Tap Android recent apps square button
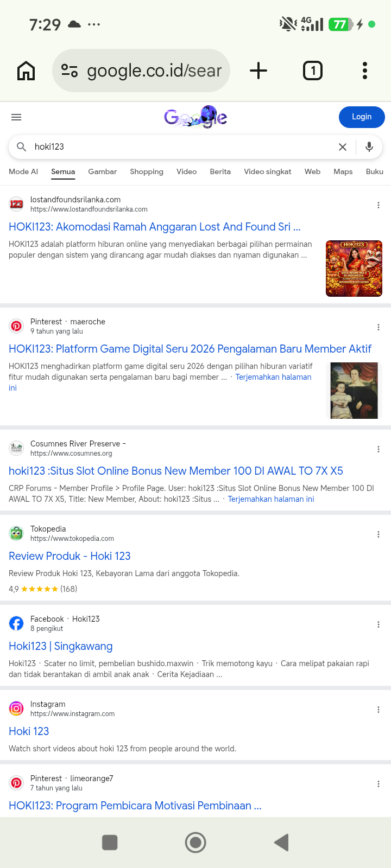The image size is (391, 868). pos(110,843)
